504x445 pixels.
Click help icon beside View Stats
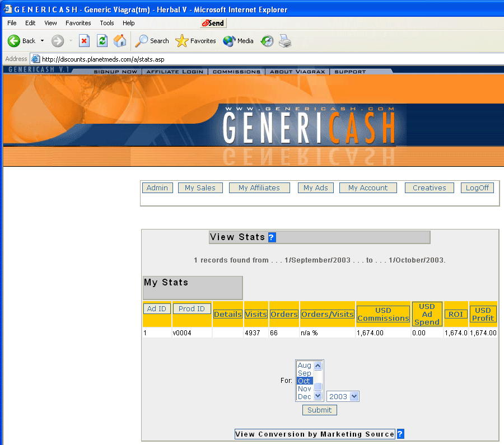pyautogui.click(x=272, y=237)
